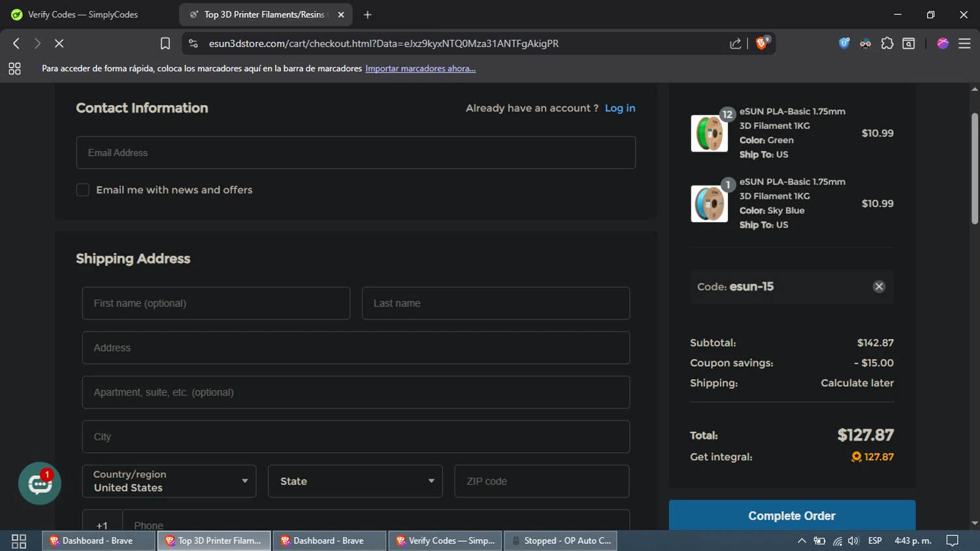Click the Complete Order button
980x551 pixels.
tap(792, 515)
